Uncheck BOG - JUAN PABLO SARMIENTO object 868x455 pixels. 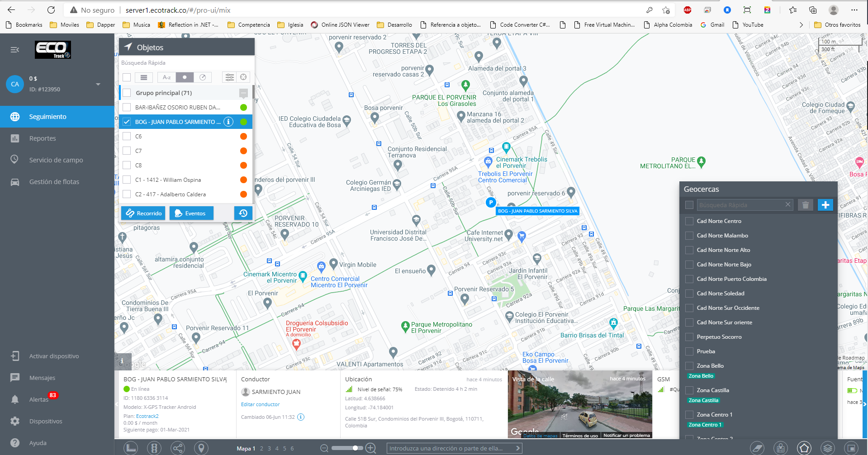coord(127,122)
